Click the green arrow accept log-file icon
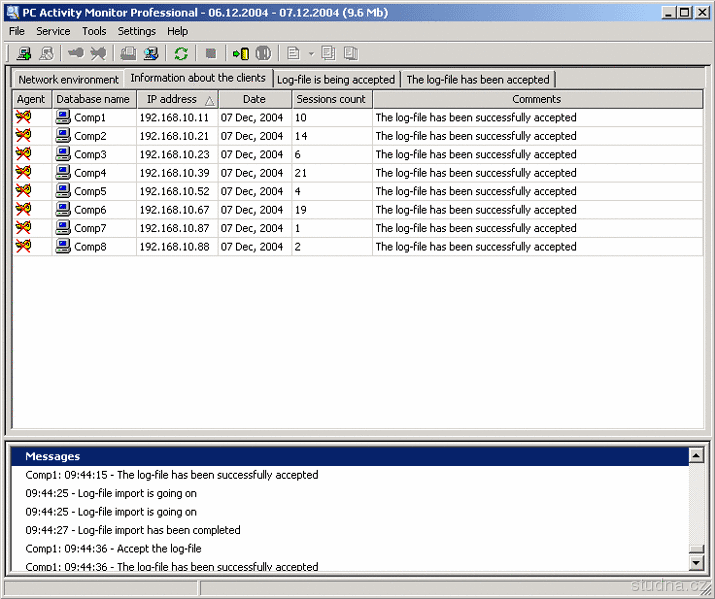Screen dimensions: 715x599 (x=240, y=54)
